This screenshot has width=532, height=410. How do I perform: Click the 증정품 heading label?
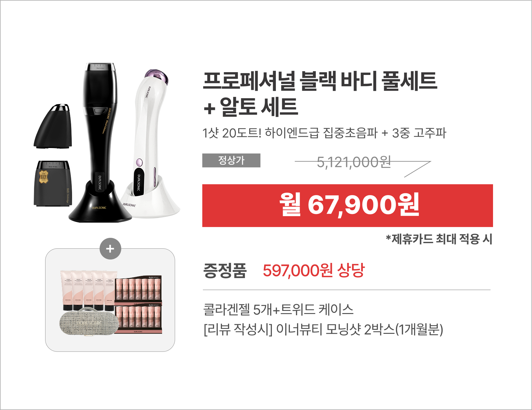[x=225, y=271]
